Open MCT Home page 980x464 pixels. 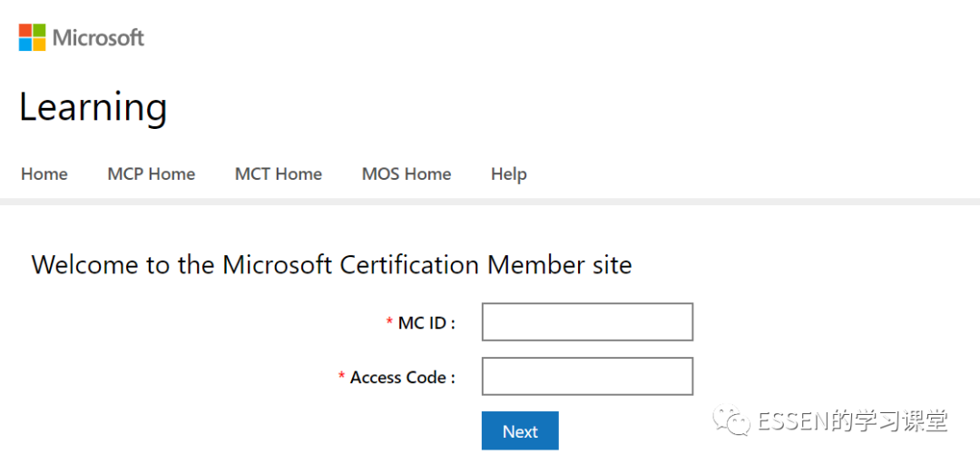point(279,173)
